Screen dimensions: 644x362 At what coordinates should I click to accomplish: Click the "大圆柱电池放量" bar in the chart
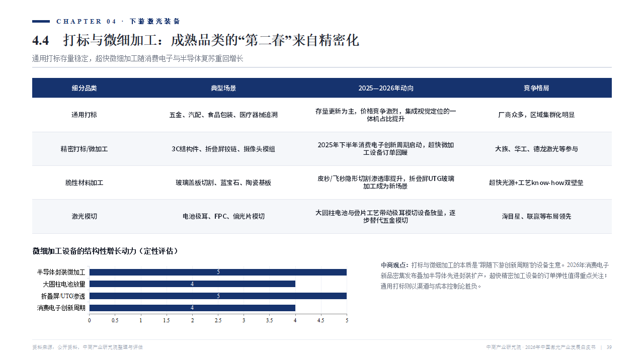pyautogui.click(x=192, y=284)
